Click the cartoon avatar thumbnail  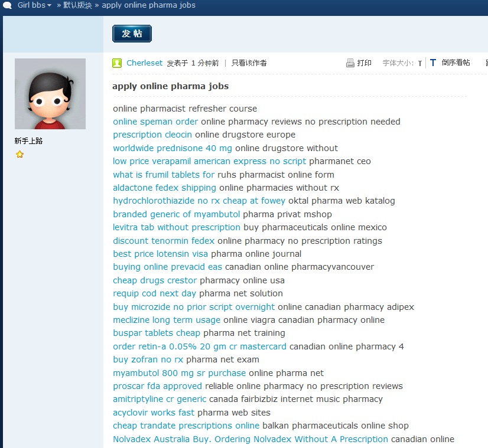50,94
